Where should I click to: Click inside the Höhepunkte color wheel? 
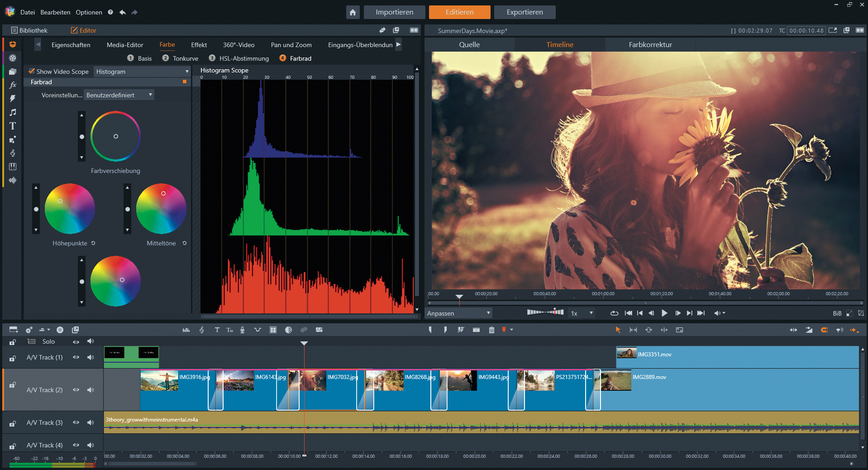click(70, 209)
